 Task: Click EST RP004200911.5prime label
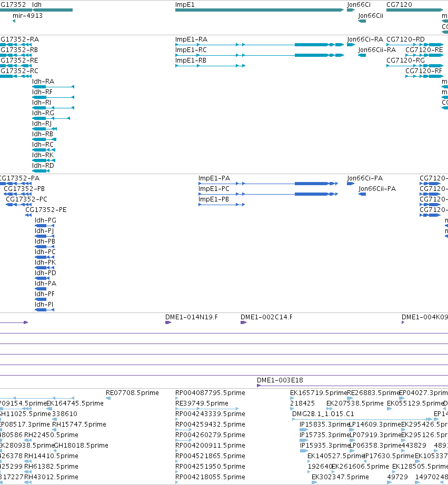pos(210,446)
